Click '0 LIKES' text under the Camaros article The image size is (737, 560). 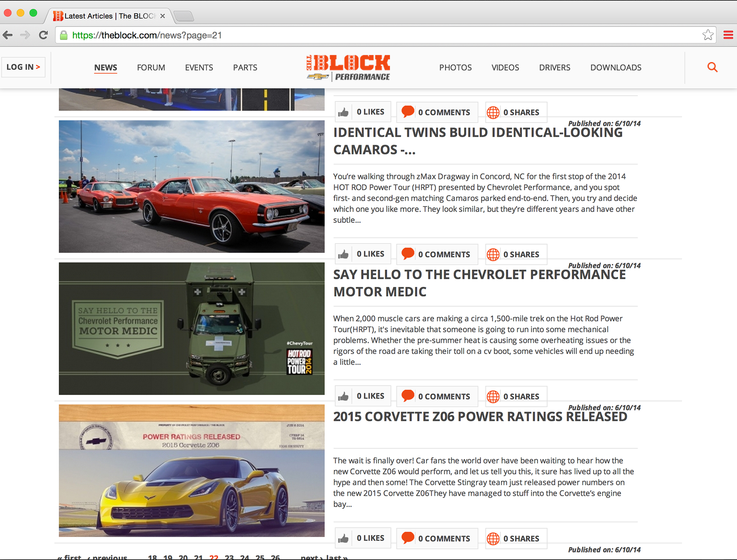pos(370,254)
